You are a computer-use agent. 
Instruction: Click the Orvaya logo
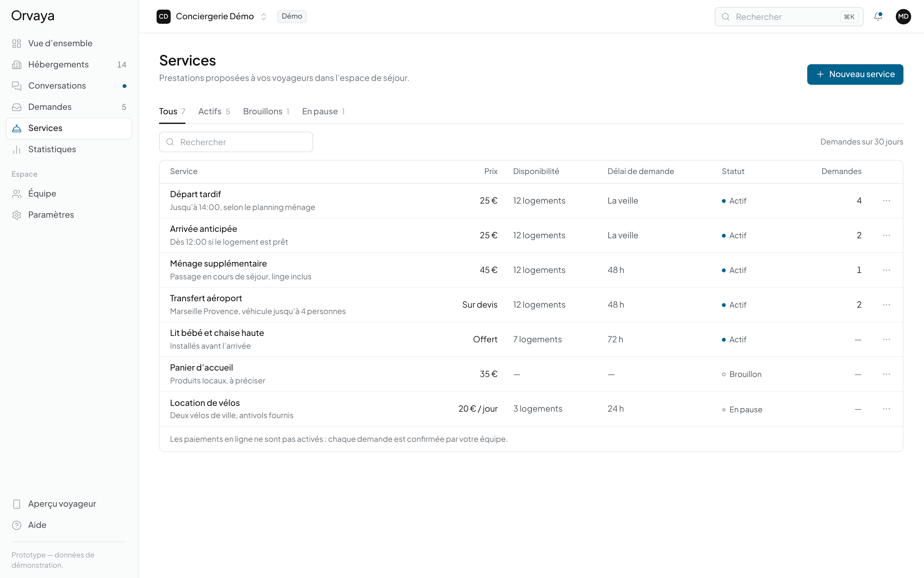33,16
